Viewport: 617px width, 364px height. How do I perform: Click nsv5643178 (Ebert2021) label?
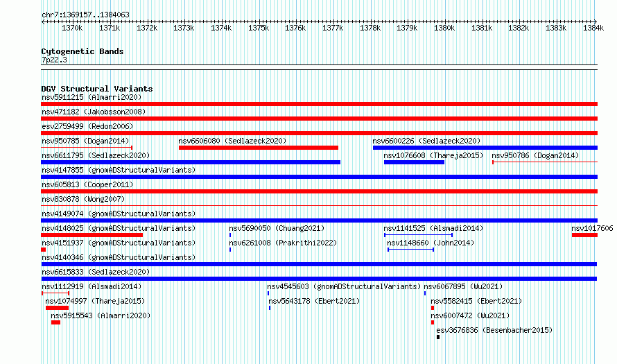314,301
